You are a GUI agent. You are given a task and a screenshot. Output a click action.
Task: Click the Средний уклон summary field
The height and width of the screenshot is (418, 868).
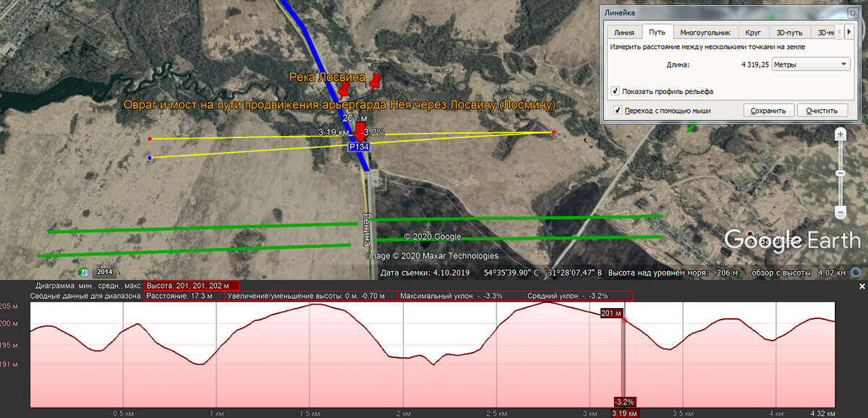tap(579, 296)
